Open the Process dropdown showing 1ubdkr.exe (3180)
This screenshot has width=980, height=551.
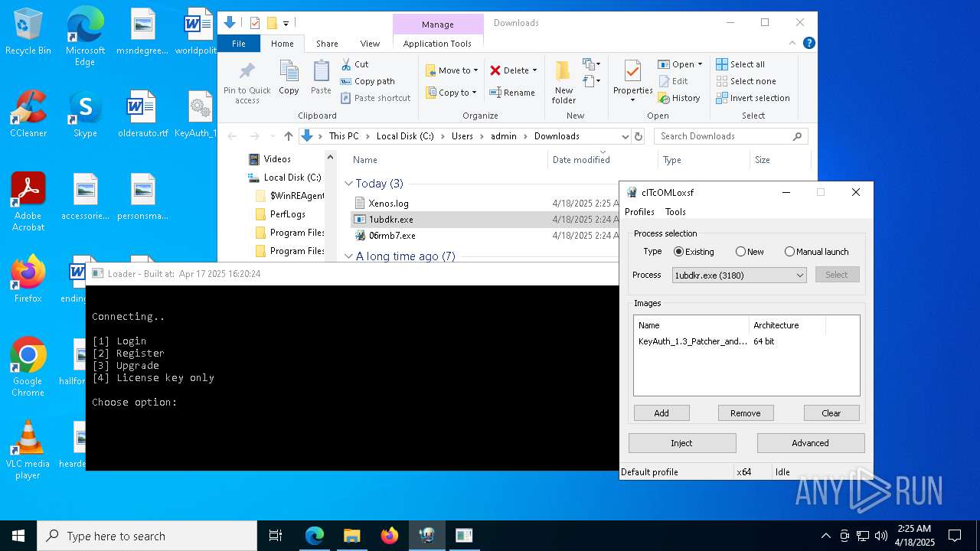[739, 275]
